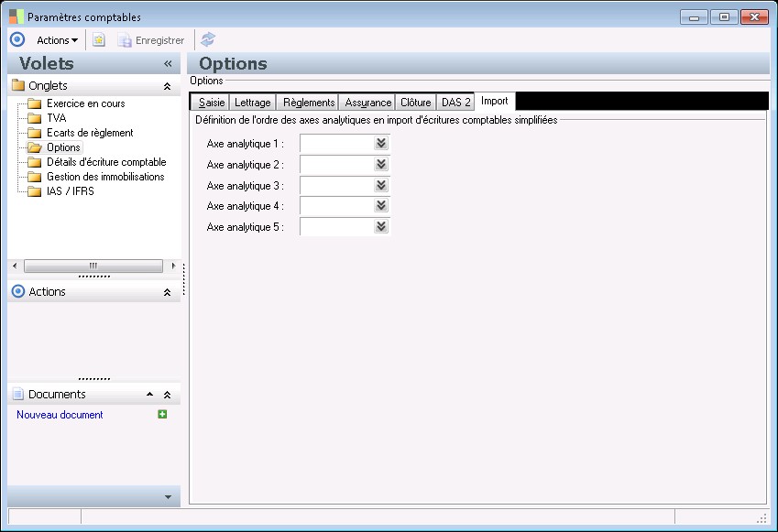The height and width of the screenshot is (532, 778).
Task: Click folder icon beside Gestion des immobilisations
Action: [x=34, y=177]
